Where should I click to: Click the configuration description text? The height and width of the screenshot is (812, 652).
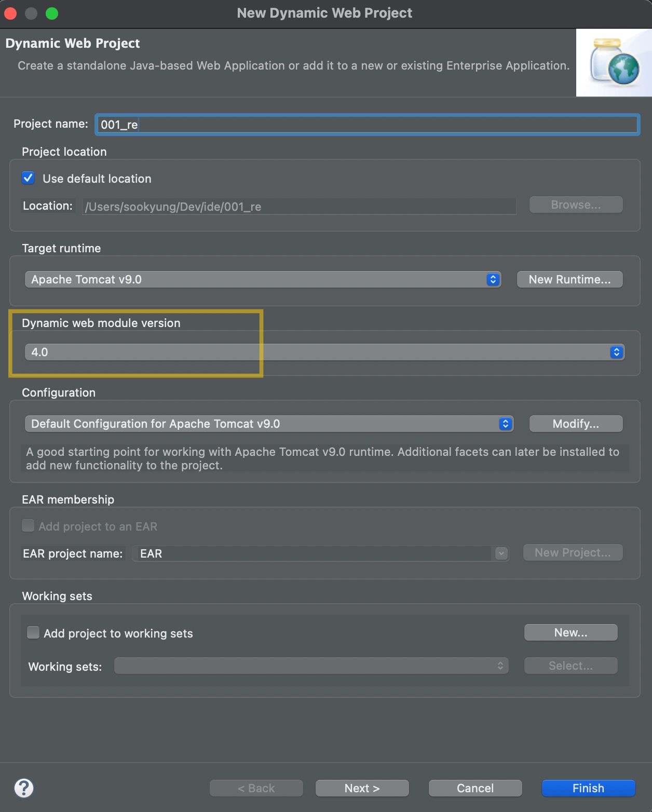coord(322,458)
